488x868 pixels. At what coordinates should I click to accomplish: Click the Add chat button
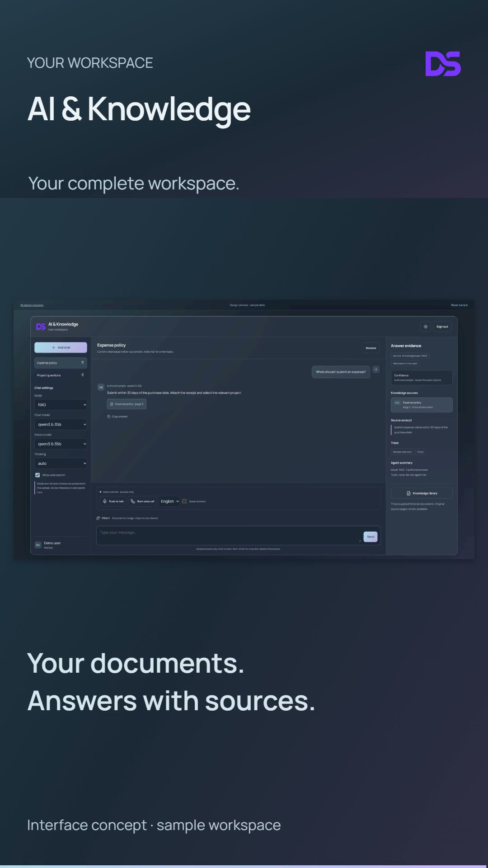point(61,348)
